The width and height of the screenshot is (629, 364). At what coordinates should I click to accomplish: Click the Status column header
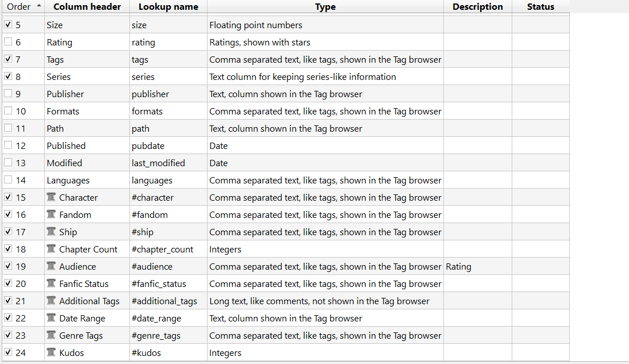(x=540, y=7)
